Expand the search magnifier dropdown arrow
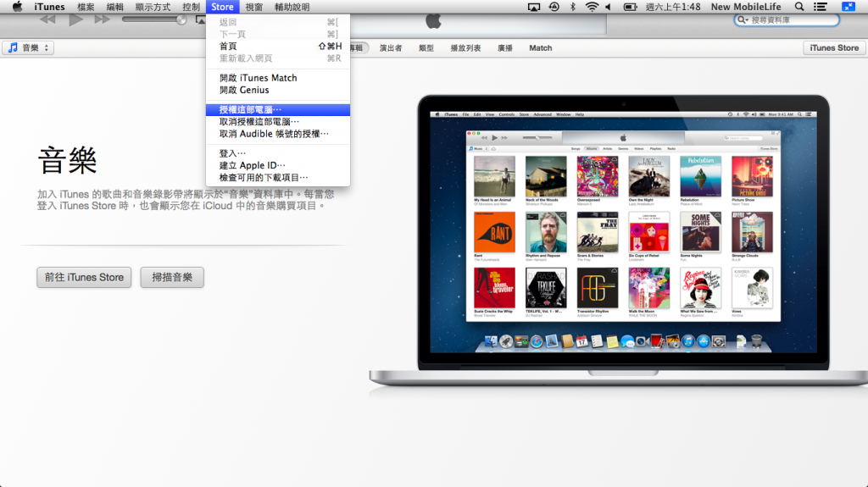 point(743,19)
